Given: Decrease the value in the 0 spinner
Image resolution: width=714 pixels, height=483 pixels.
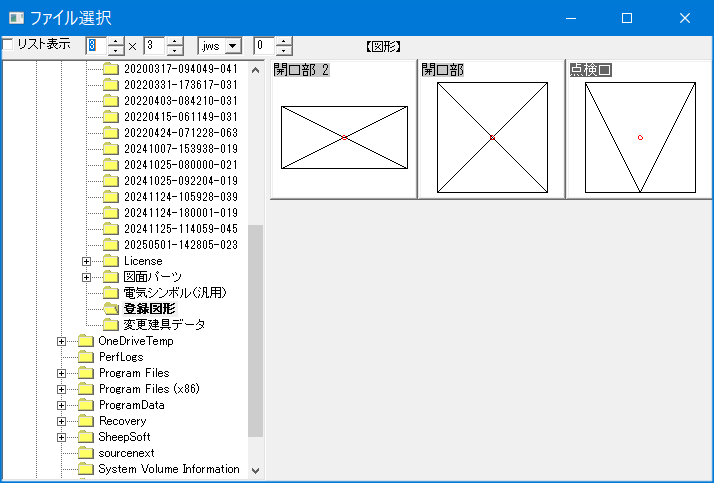Looking at the screenshot, I should (x=284, y=51).
